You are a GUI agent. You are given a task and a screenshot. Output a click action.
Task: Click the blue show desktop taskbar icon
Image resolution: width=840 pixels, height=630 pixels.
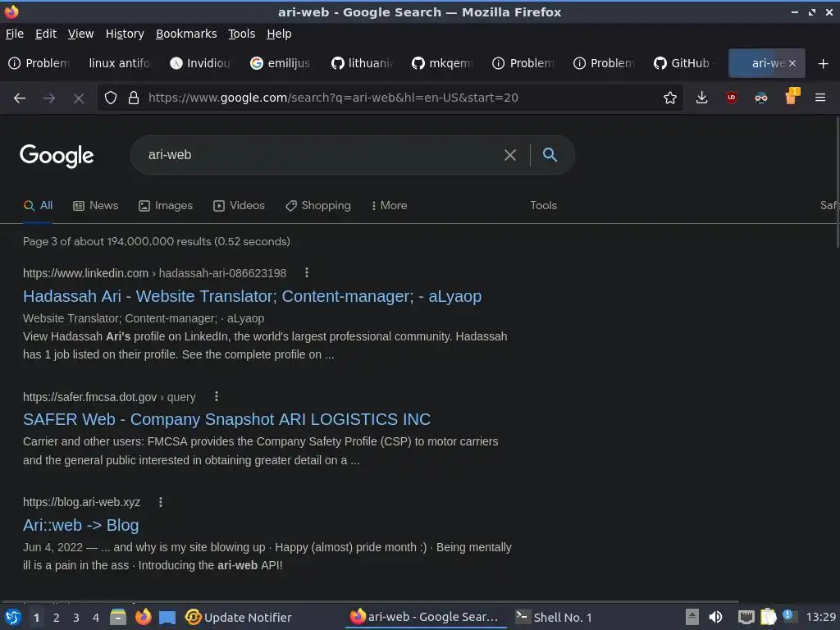coord(167,618)
